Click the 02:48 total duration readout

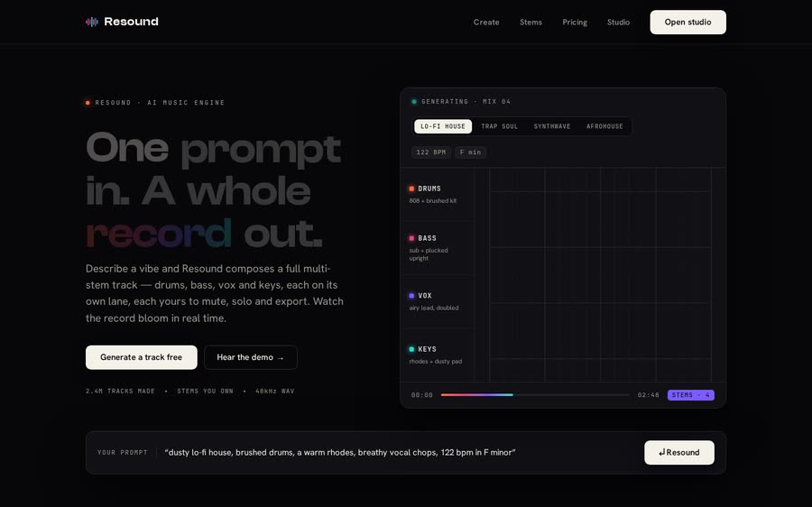coord(649,395)
